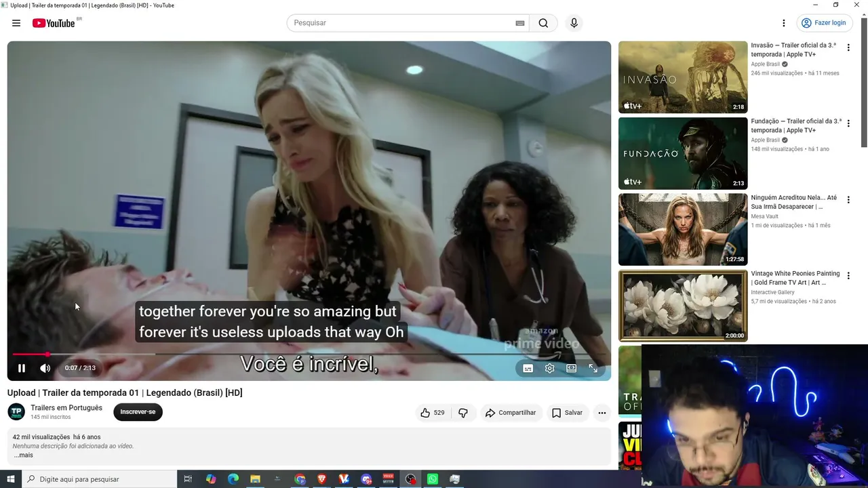Mute the video volume

click(x=45, y=368)
